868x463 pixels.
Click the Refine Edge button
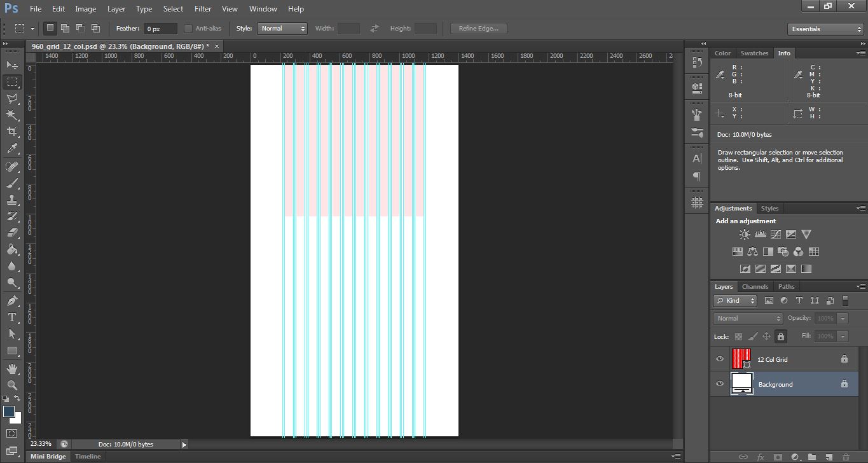(478, 28)
